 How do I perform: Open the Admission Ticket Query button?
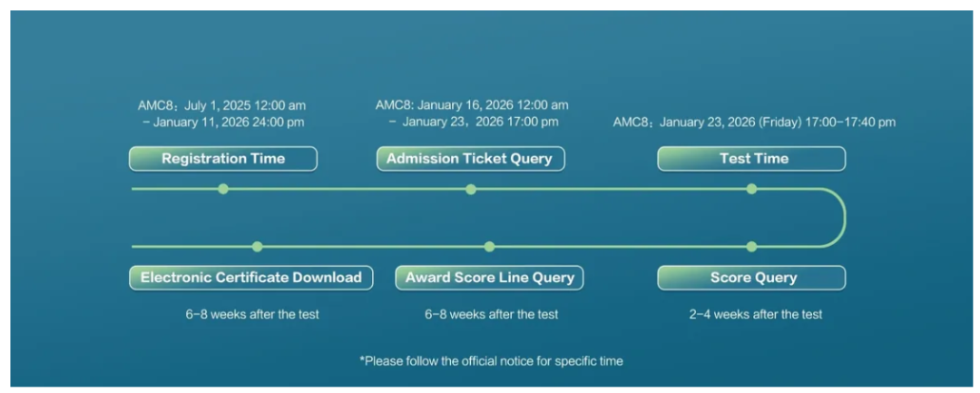470,159
